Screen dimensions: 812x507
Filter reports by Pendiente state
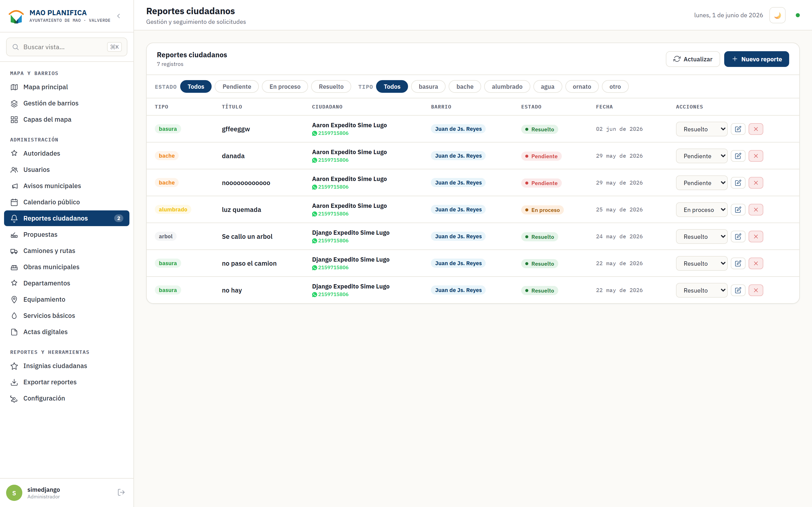pos(236,86)
